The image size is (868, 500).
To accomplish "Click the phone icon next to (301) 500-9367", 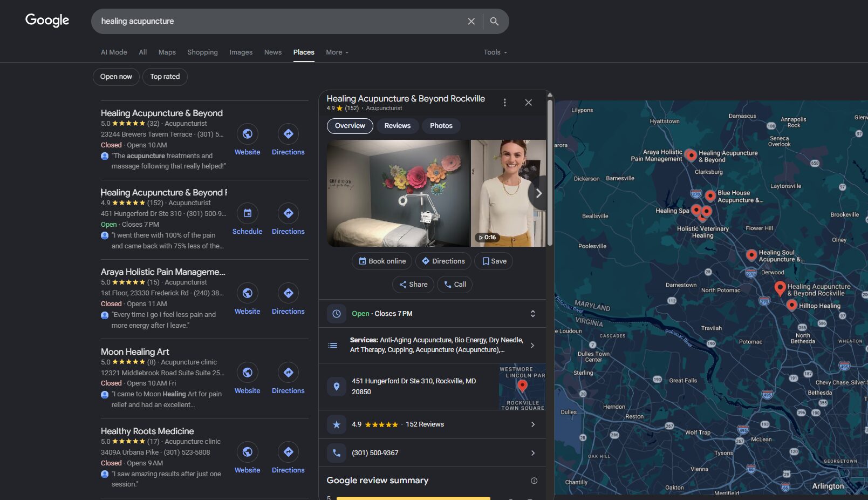I will tap(337, 453).
